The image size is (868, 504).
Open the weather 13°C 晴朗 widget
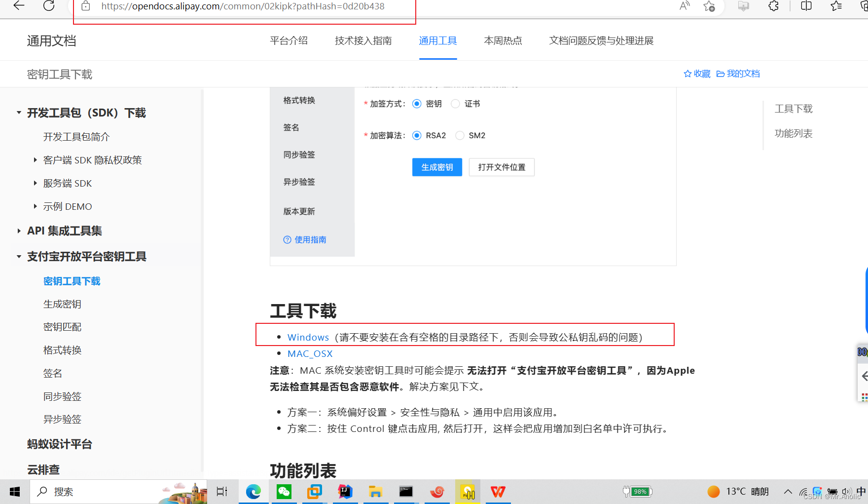[738, 492]
